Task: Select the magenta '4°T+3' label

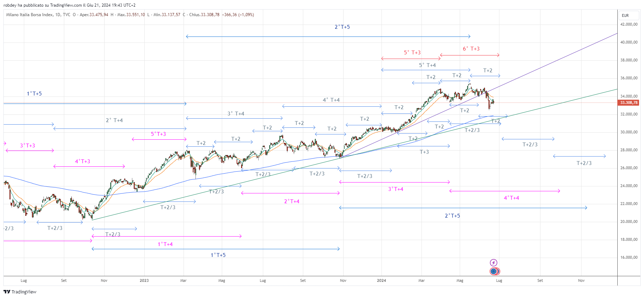Action: point(82,161)
